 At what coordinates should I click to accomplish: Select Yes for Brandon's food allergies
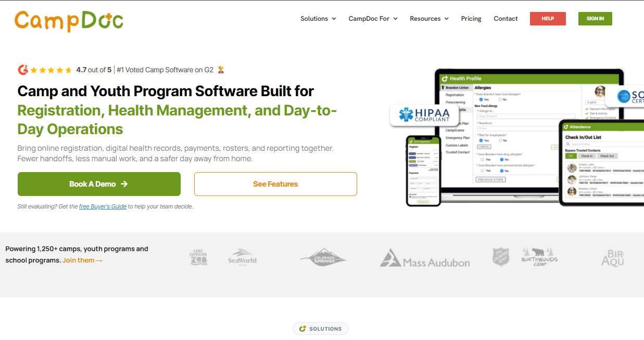point(481,99)
